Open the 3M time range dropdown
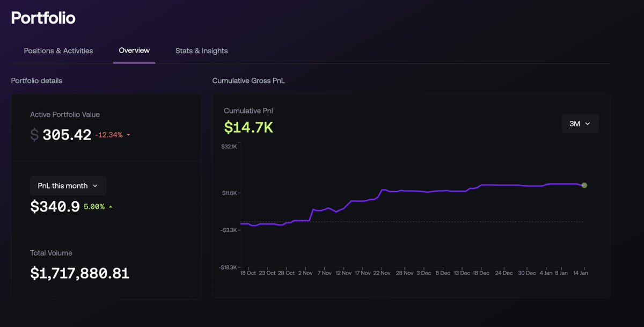This screenshot has height=327, width=644. coord(580,123)
